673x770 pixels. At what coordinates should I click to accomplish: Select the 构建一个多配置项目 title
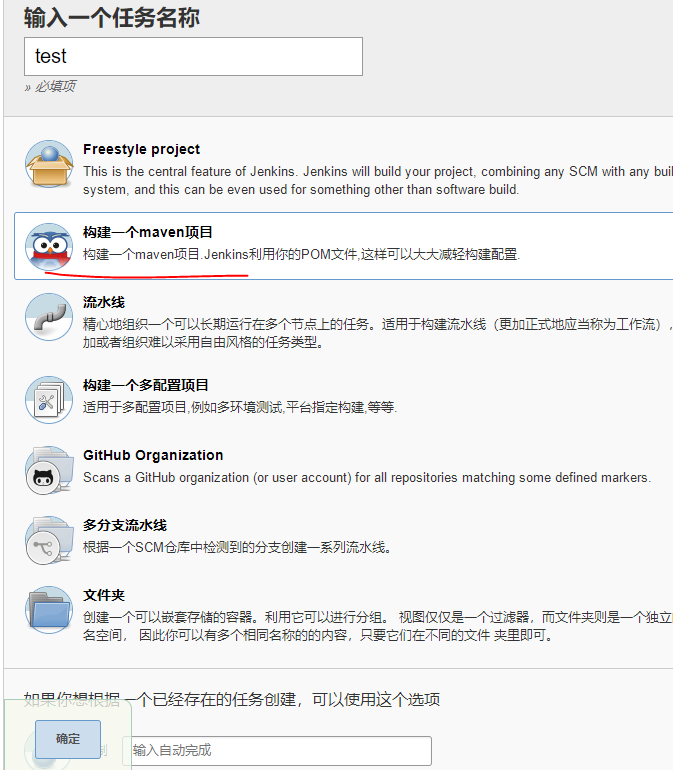(146, 385)
